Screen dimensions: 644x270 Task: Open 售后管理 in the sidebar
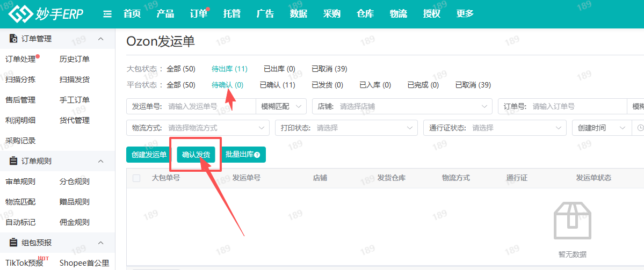20,100
